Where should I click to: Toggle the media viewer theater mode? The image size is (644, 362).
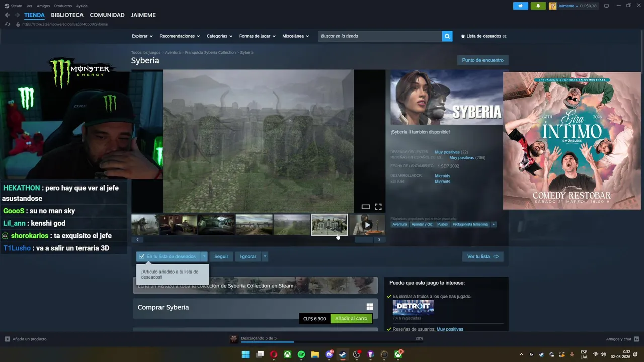point(366,207)
